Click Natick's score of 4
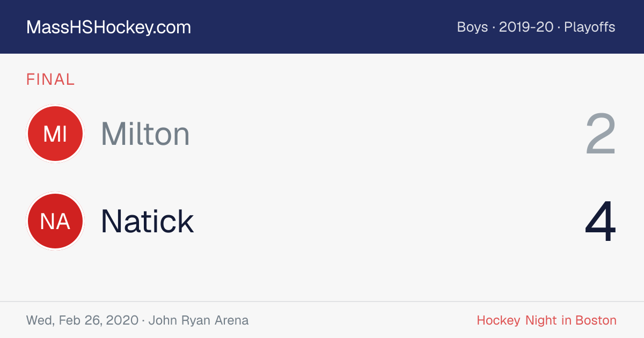The image size is (644, 338). pyautogui.click(x=601, y=222)
